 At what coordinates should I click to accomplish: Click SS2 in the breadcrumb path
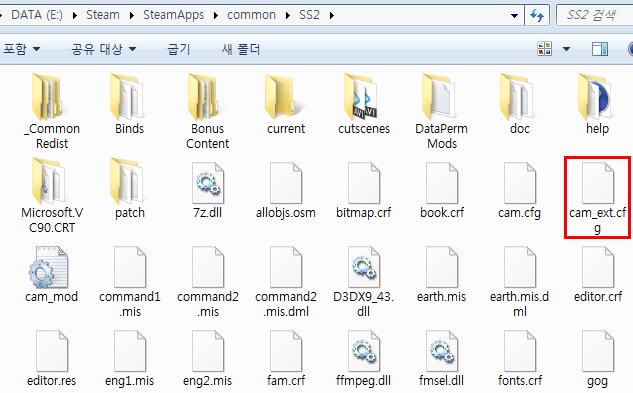tap(309, 15)
